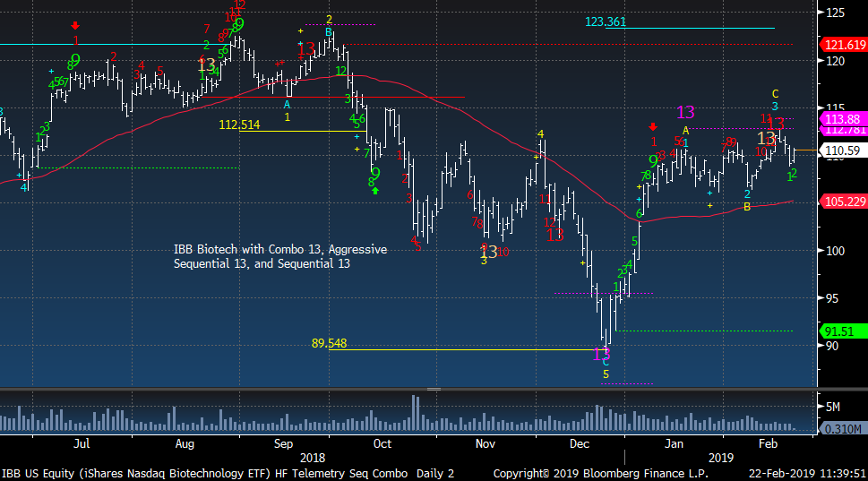This screenshot has width=868, height=481.
Task: Click the 5M volume axis tick
Action: [833, 407]
